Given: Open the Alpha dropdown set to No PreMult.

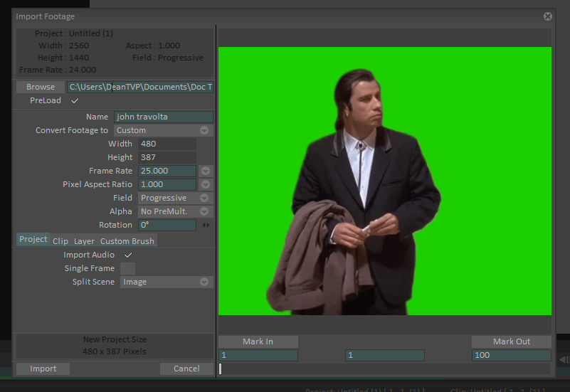Looking at the screenshot, I should 176,211.
